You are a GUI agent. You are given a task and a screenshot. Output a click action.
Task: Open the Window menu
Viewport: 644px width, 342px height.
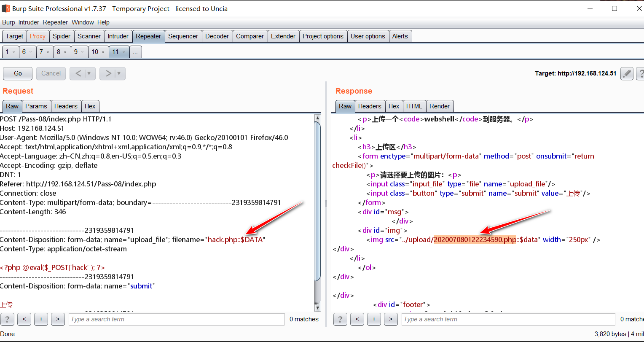pyautogui.click(x=83, y=22)
